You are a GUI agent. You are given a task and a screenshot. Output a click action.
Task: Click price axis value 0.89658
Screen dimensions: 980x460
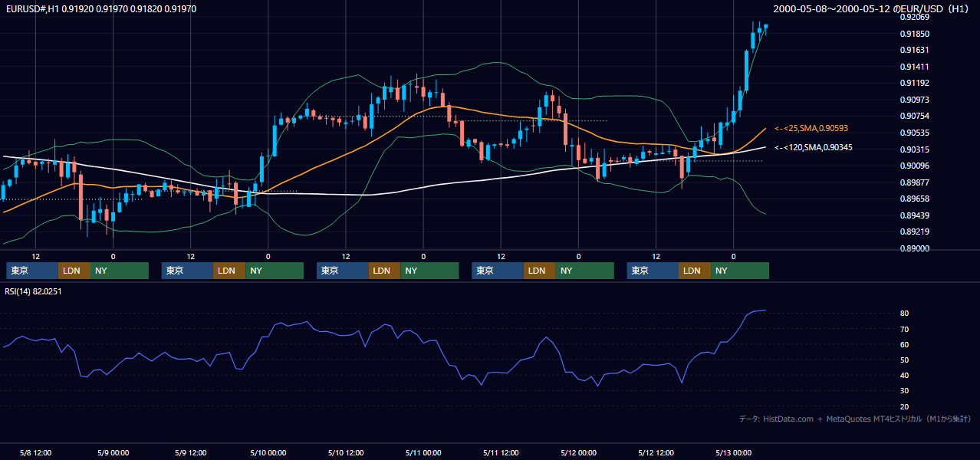(915, 199)
